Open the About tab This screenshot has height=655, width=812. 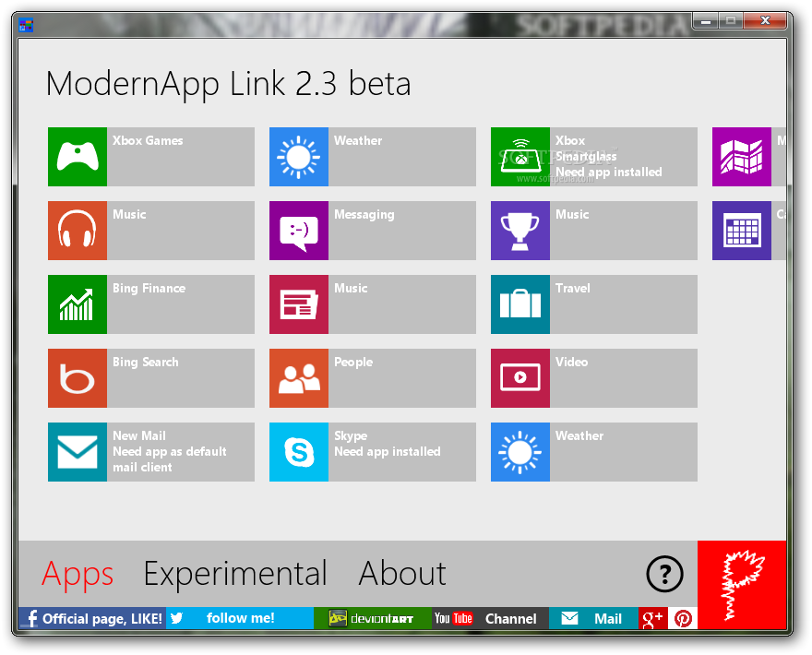(x=402, y=574)
